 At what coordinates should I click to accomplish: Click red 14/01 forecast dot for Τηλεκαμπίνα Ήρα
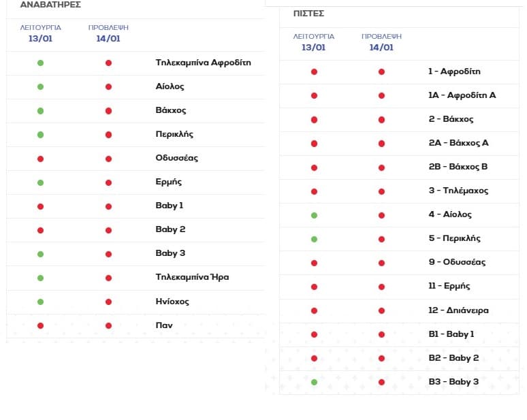coord(108,278)
